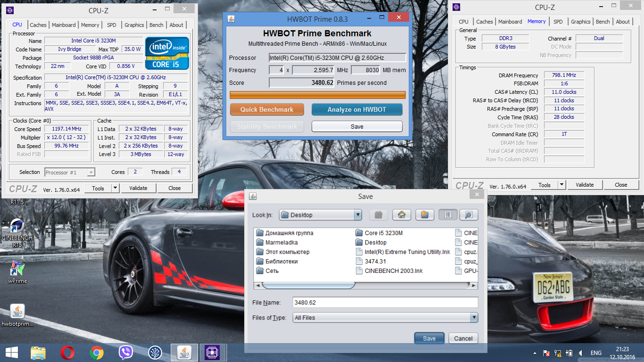Screen dimensions: 644x362
Task: Open CINEBENCH R15 desktop shortcut
Action: click(x=17, y=233)
